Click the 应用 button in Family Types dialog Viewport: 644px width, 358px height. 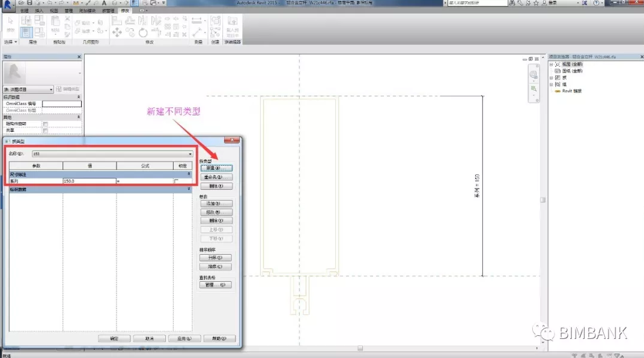tap(184, 338)
